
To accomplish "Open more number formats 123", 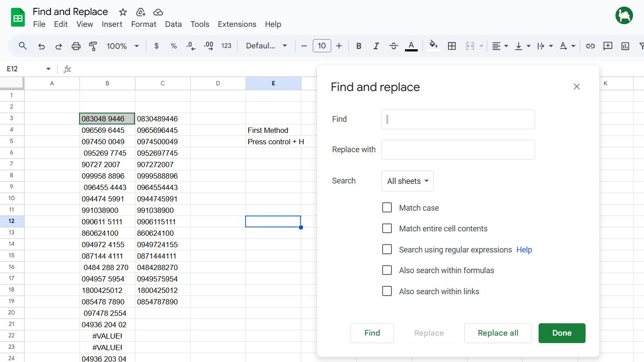I will [x=226, y=46].
